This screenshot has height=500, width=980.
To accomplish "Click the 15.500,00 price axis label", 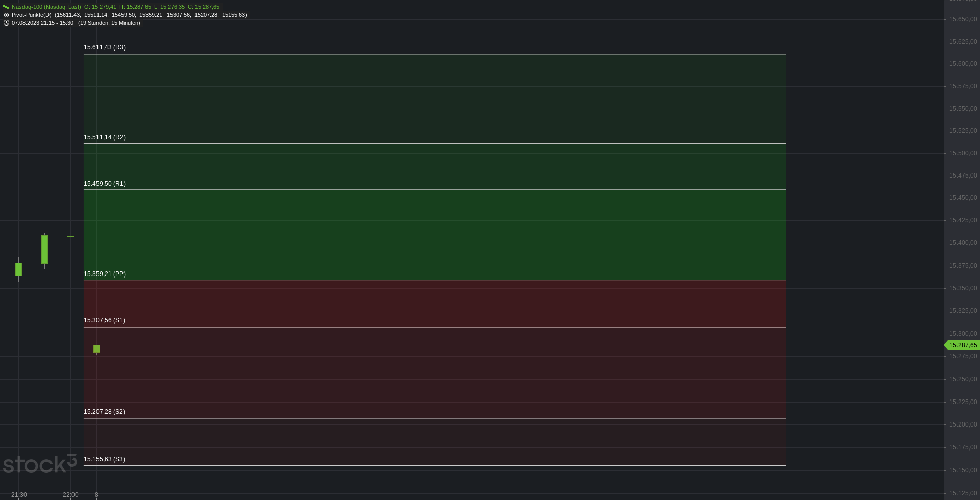I will click(963, 153).
